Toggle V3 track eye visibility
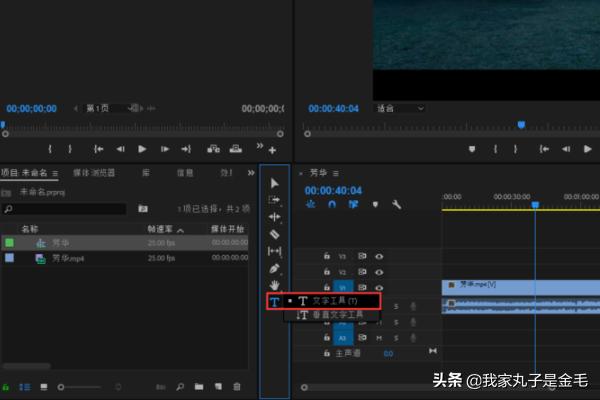Image resolution: width=600 pixels, height=400 pixels. pyautogui.click(x=379, y=256)
